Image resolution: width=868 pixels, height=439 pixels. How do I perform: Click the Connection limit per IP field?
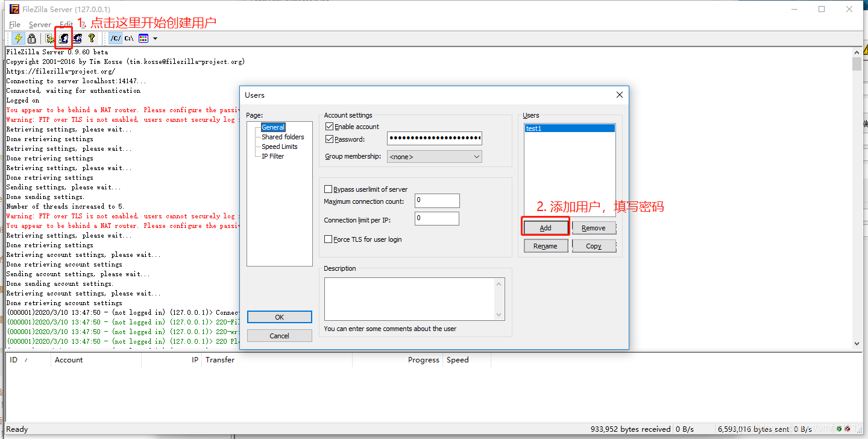pyautogui.click(x=437, y=219)
